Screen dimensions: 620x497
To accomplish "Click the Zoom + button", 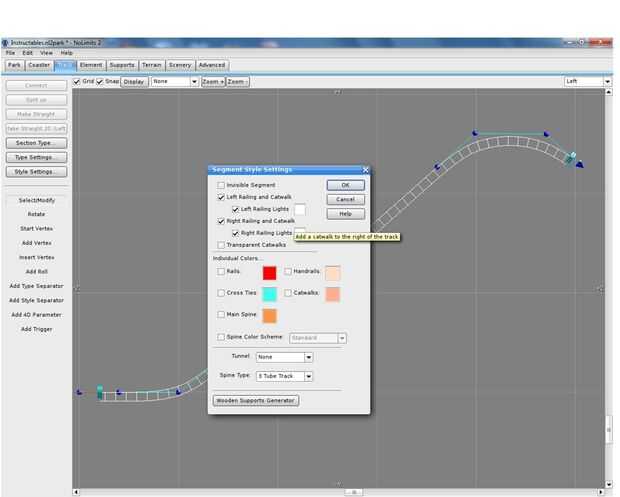I will (x=213, y=82).
